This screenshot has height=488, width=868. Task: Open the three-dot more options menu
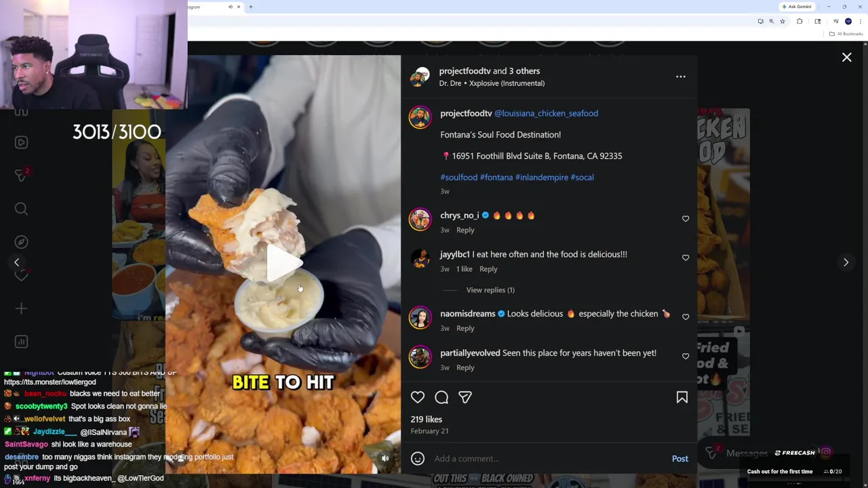[x=681, y=77]
